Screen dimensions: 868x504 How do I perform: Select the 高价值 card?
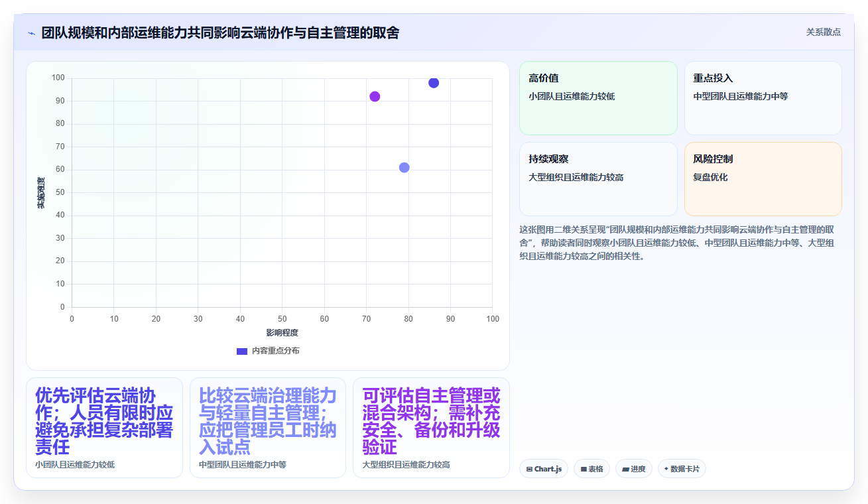coord(598,98)
